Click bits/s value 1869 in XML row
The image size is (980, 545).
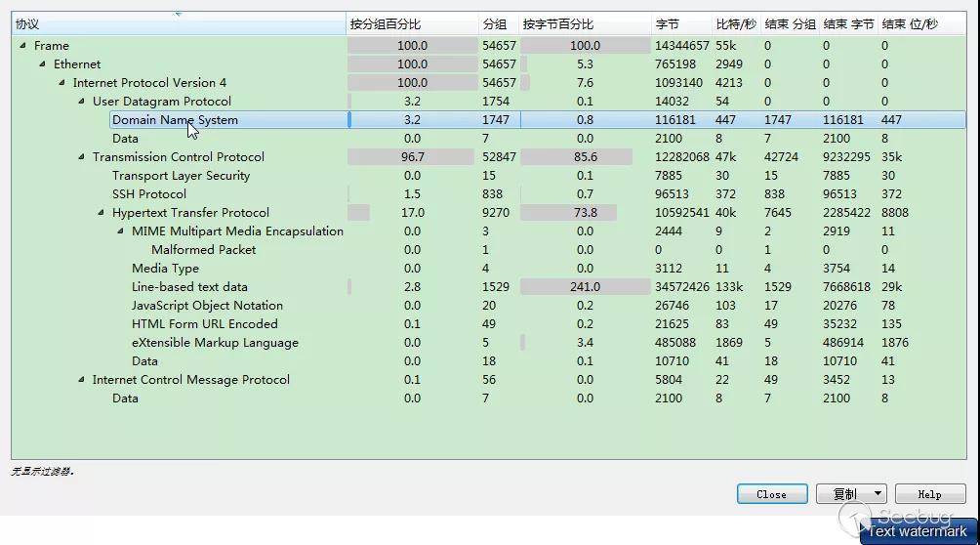coord(729,342)
